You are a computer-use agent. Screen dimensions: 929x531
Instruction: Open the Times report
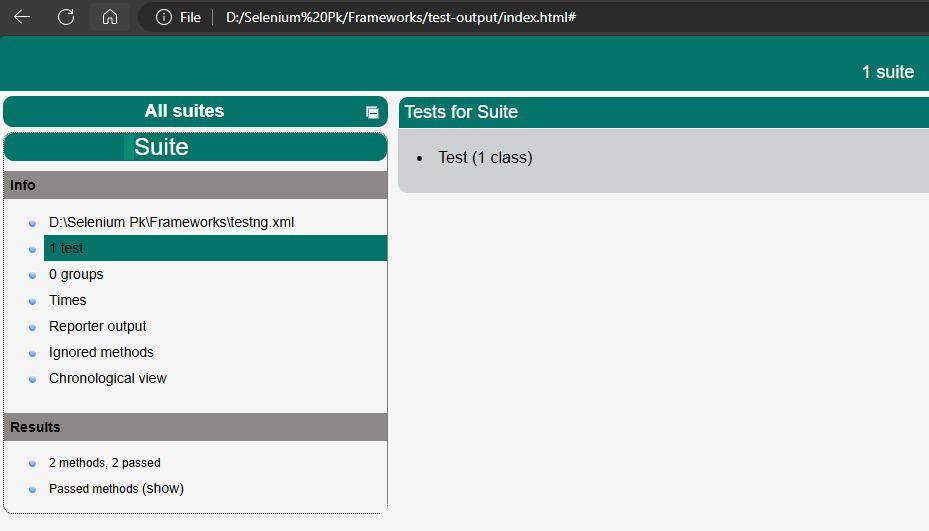(68, 300)
